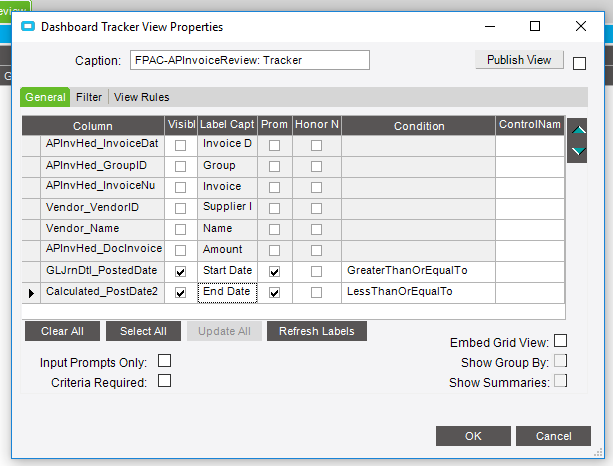Select the Calculated_PostDate2 row indicator arrow

(30, 293)
